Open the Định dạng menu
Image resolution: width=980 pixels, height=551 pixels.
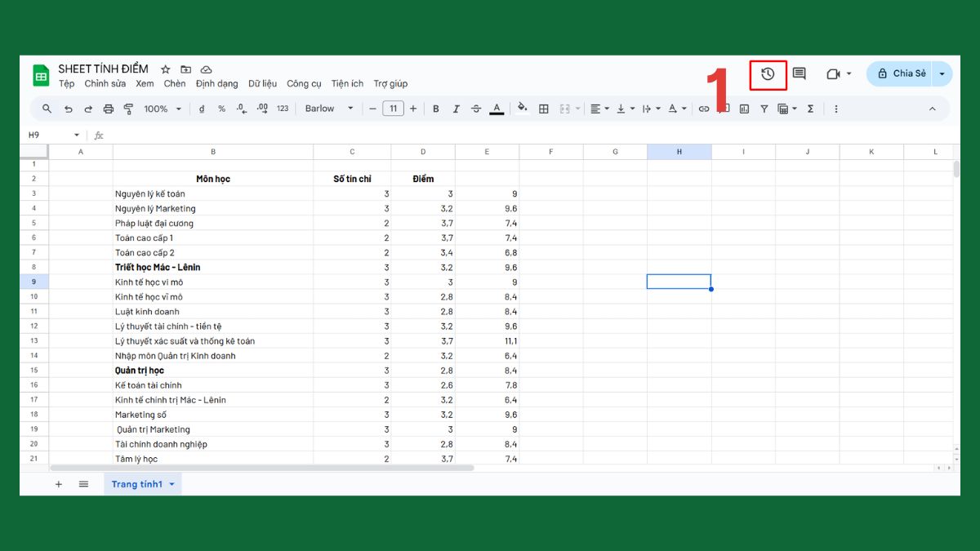coord(216,83)
